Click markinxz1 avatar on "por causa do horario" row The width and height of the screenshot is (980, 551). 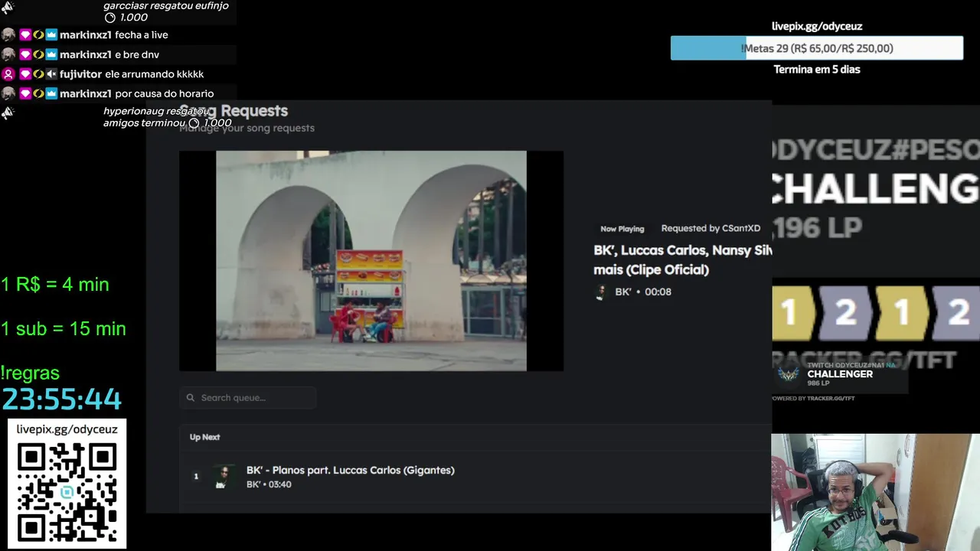tap(8, 93)
